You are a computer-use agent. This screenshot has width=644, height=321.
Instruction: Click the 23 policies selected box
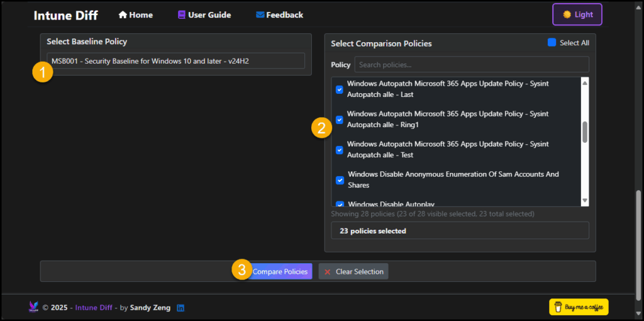click(460, 230)
